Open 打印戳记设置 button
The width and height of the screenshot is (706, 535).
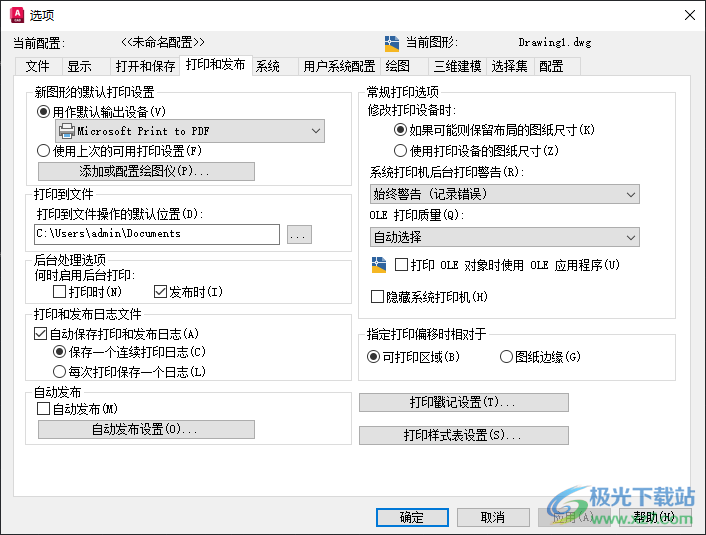(x=464, y=402)
